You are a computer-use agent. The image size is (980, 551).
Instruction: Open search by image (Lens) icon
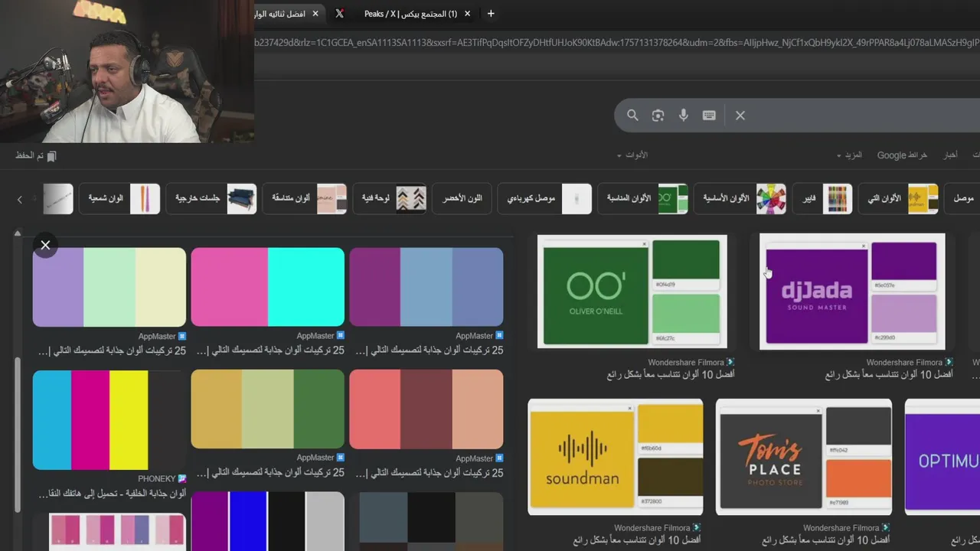pos(658,116)
